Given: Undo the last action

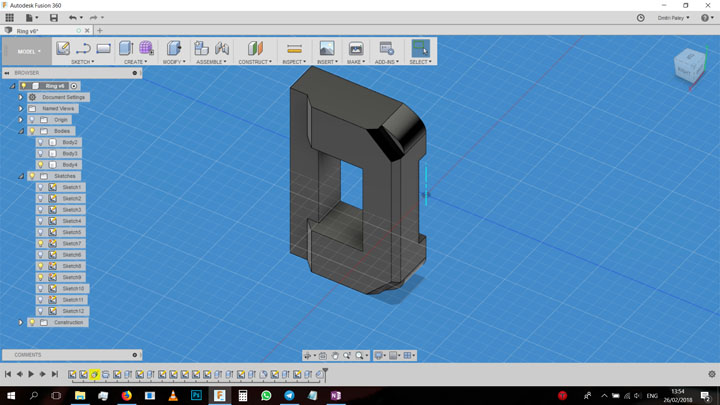Looking at the screenshot, I should (73, 17).
